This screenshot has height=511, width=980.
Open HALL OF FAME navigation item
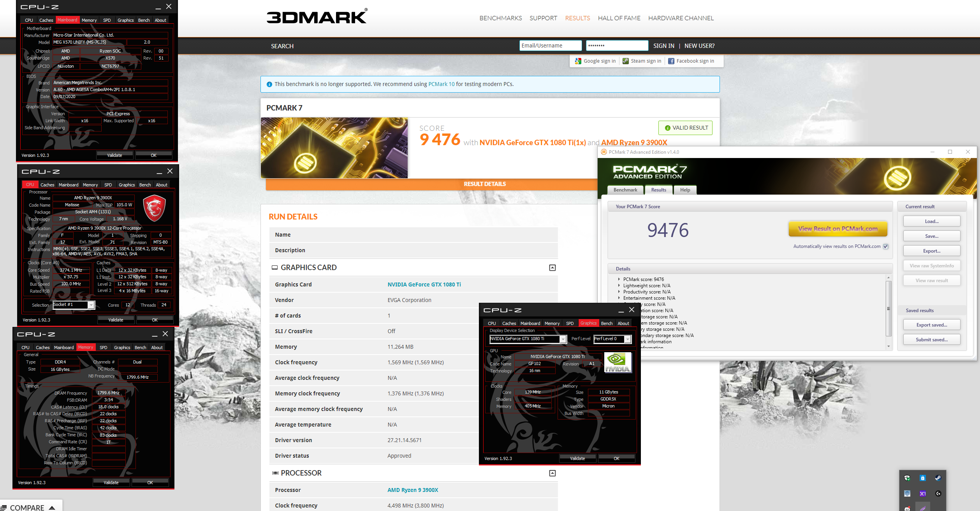(x=619, y=18)
